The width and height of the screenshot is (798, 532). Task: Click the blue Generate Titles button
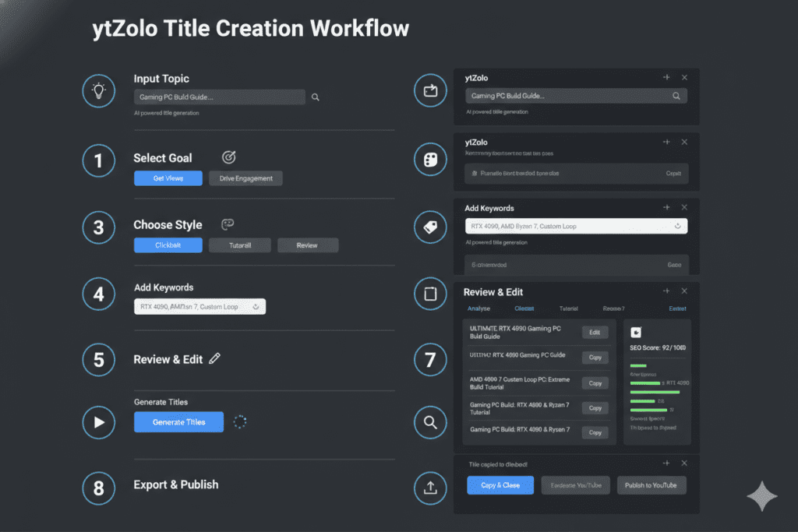pos(179,422)
